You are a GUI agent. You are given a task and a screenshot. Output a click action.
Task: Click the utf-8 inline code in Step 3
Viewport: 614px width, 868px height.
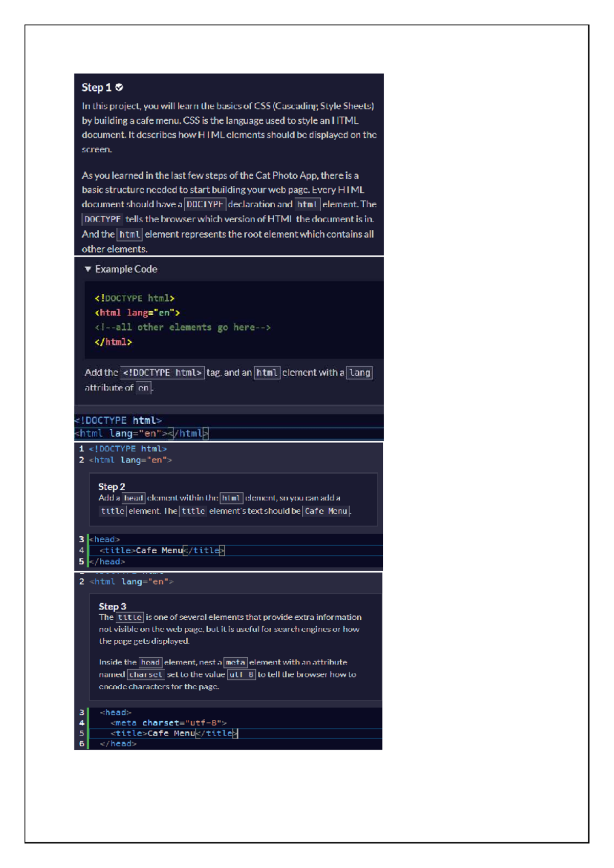[x=242, y=675]
